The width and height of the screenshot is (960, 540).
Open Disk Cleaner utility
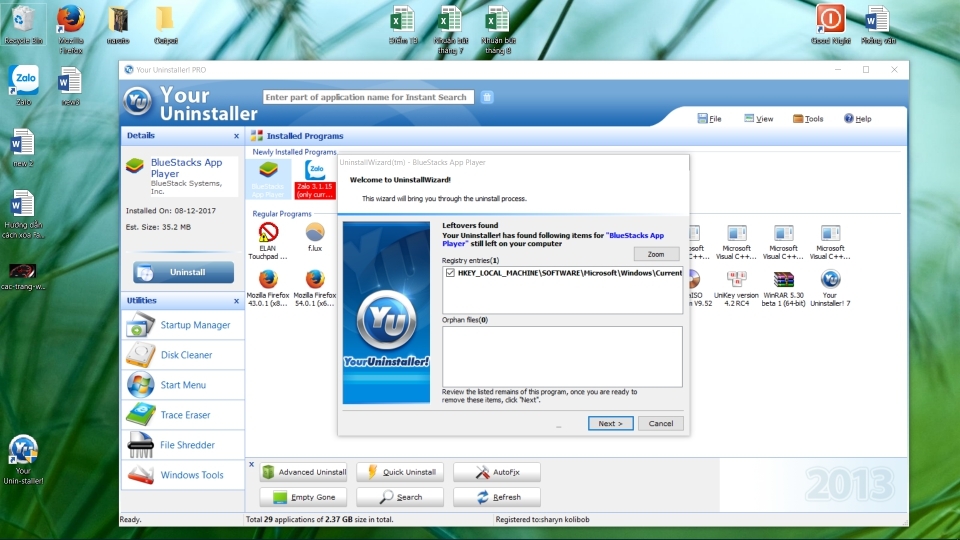tap(183, 354)
